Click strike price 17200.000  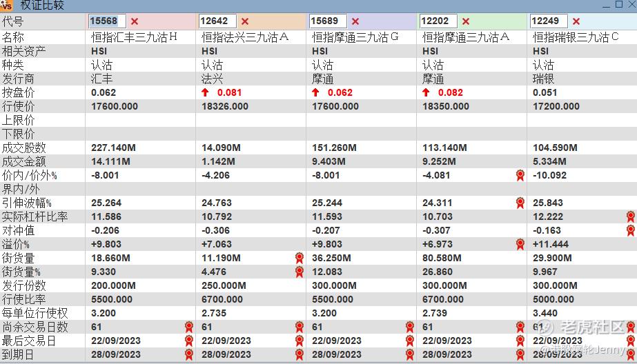coord(556,106)
